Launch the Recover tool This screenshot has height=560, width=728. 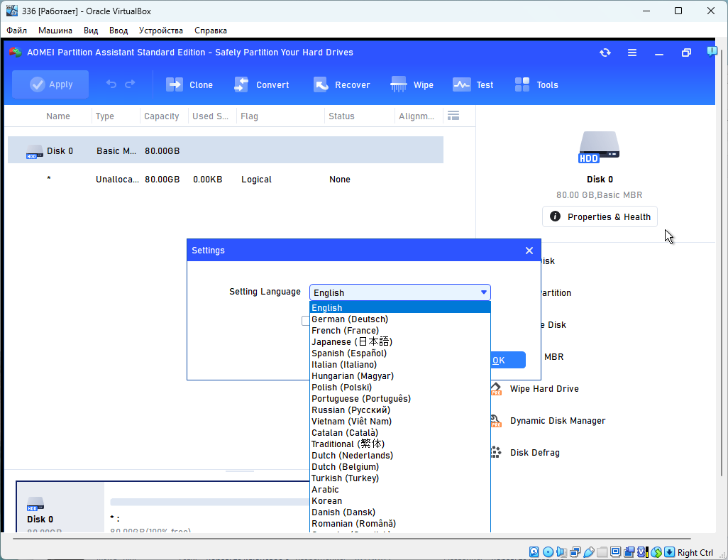[x=321, y=85]
